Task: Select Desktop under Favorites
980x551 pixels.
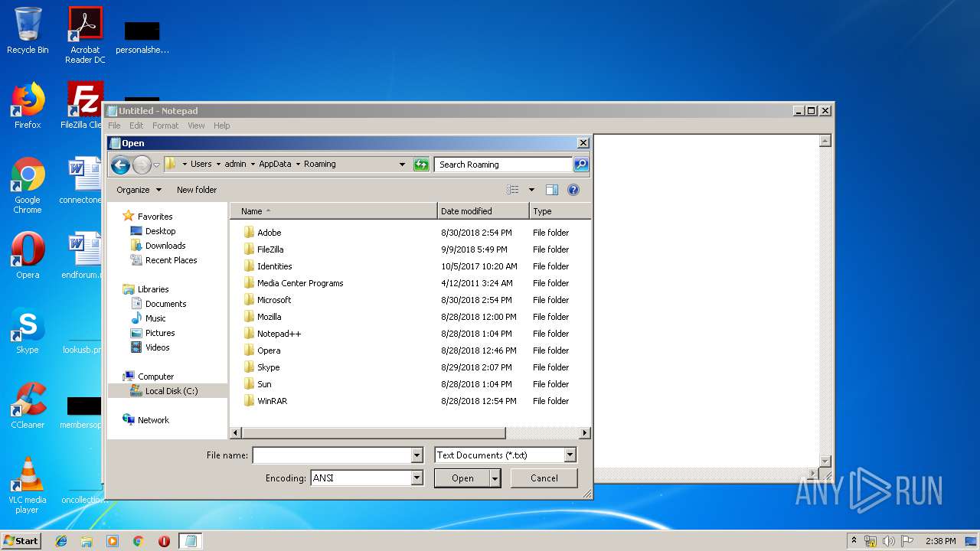Action: [160, 231]
